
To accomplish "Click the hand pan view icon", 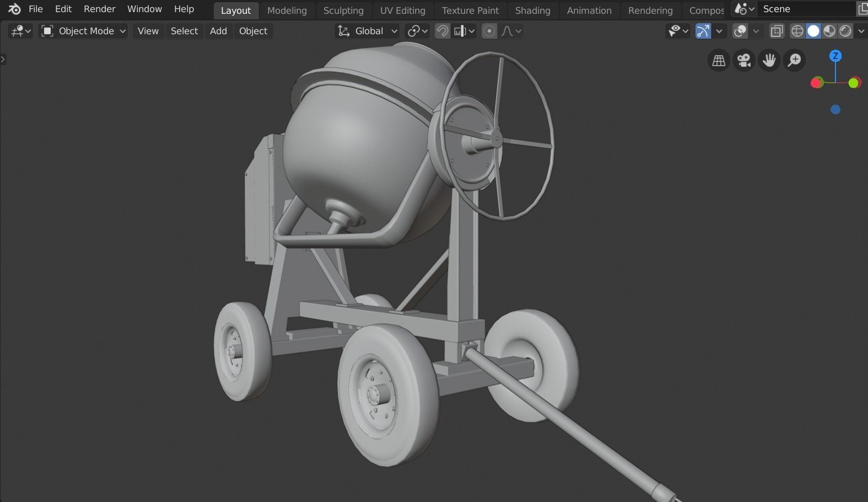I will coord(769,60).
